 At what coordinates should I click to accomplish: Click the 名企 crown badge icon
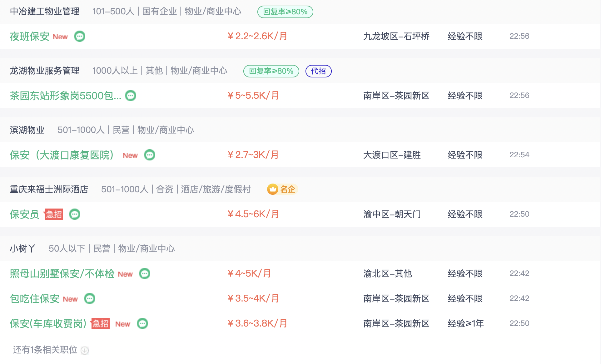point(272,189)
